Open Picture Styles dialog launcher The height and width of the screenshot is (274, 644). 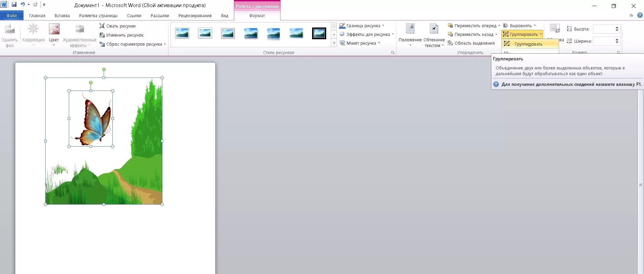(393, 53)
